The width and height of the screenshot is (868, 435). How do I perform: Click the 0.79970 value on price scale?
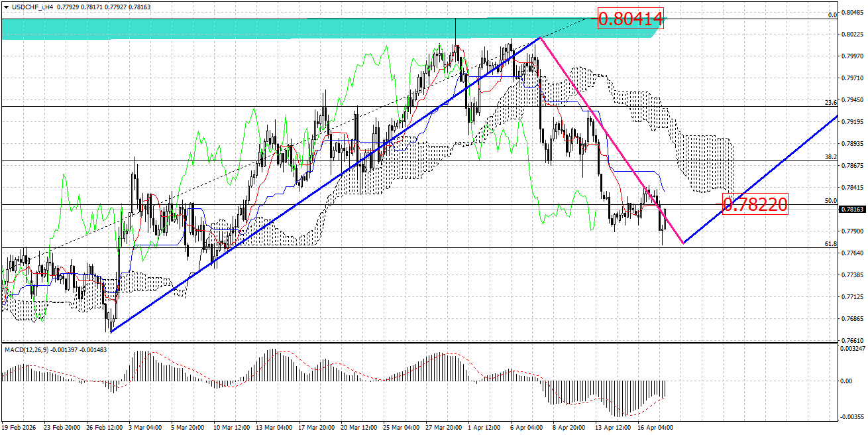point(851,56)
